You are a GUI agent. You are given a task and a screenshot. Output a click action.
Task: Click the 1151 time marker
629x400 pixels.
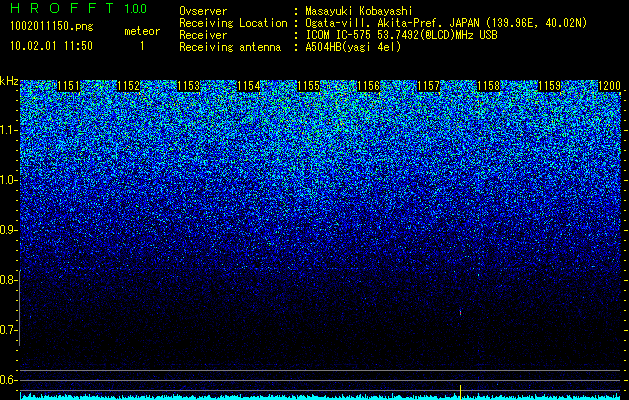click(69, 86)
